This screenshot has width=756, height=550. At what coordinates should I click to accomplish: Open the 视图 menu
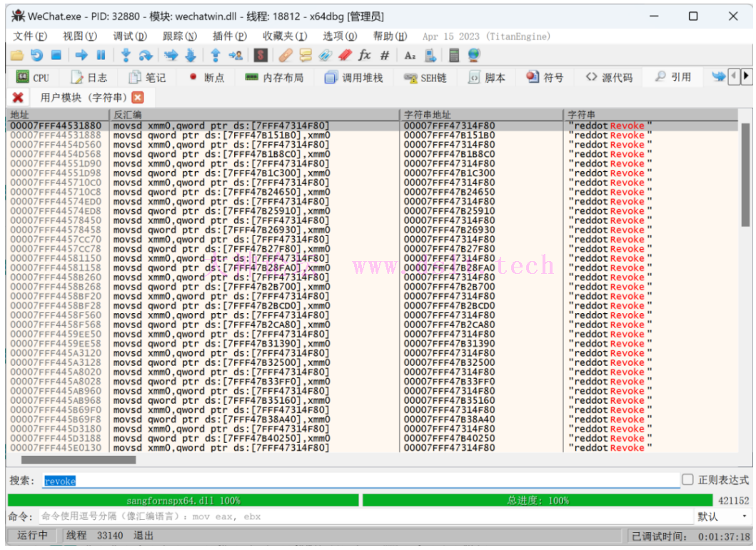tap(79, 36)
